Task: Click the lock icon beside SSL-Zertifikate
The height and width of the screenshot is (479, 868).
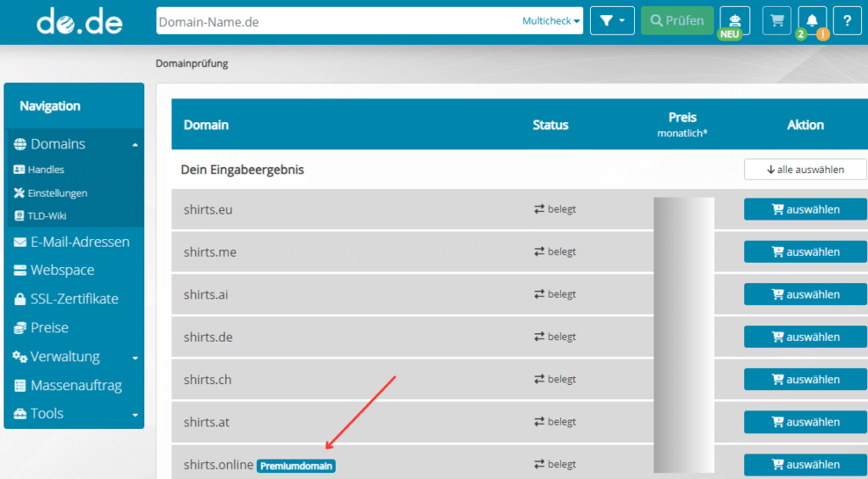Action: pos(20,299)
